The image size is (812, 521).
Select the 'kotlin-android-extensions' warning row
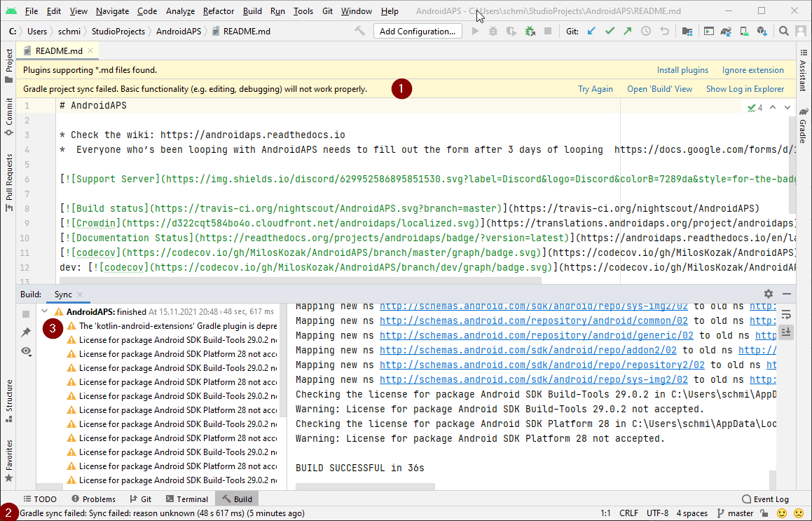click(172, 326)
